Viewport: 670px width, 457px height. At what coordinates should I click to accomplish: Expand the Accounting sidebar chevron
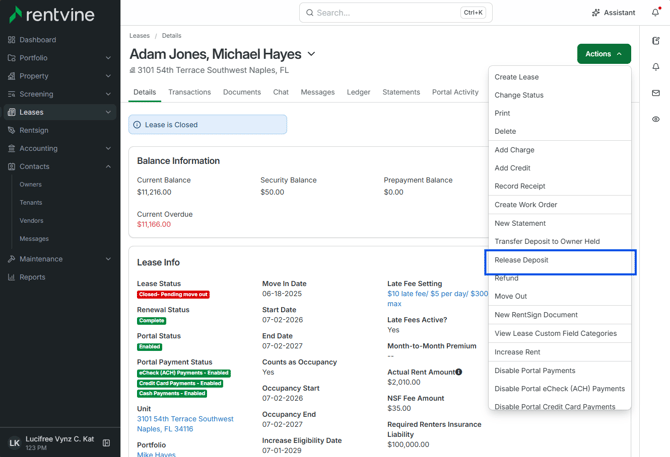pos(108,149)
